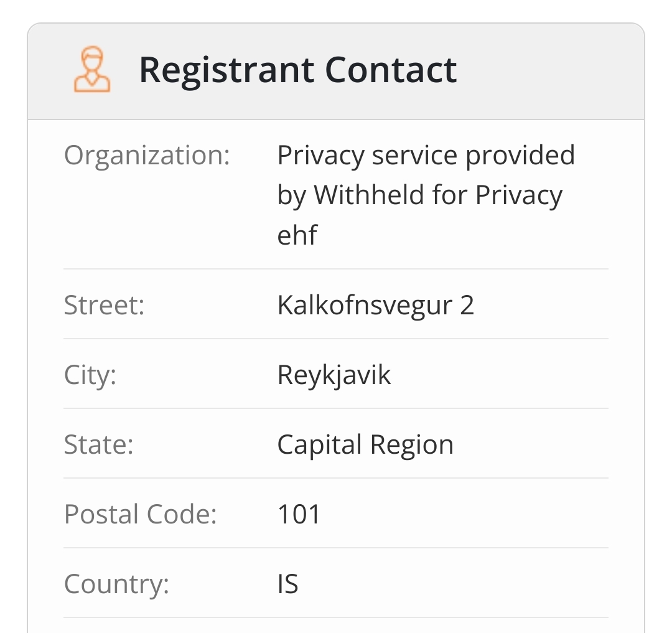Screen dimensions: 672x633
Task: Click the word Registrant in the heading
Action: pyautogui.click(x=226, y=70)
